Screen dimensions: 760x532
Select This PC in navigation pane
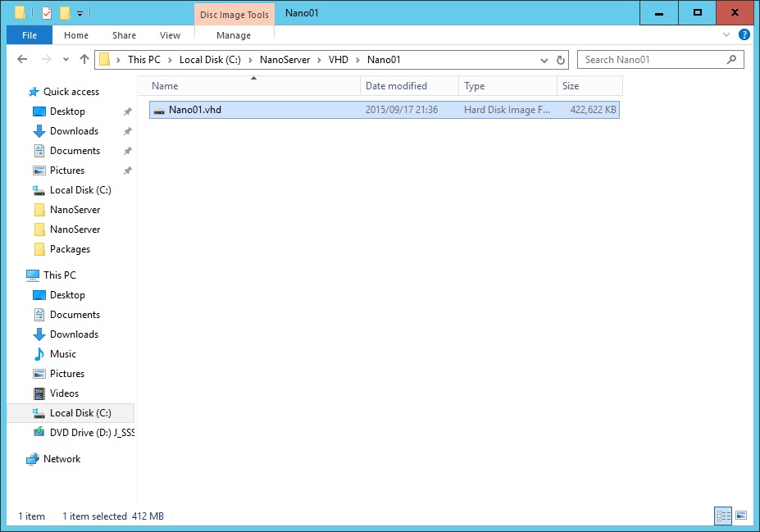[60, 275]
